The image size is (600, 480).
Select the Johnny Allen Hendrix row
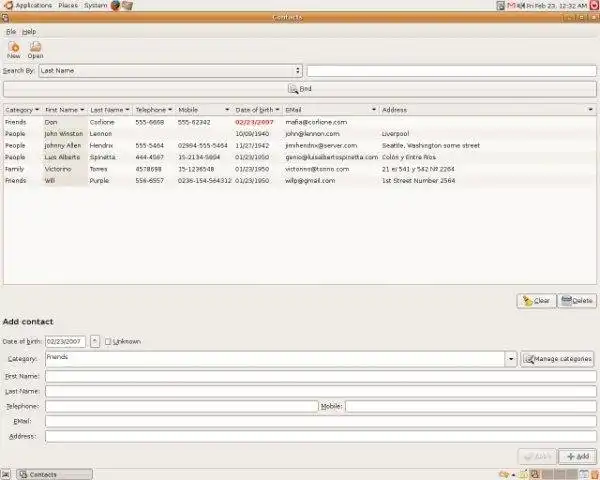click(300, 145)
